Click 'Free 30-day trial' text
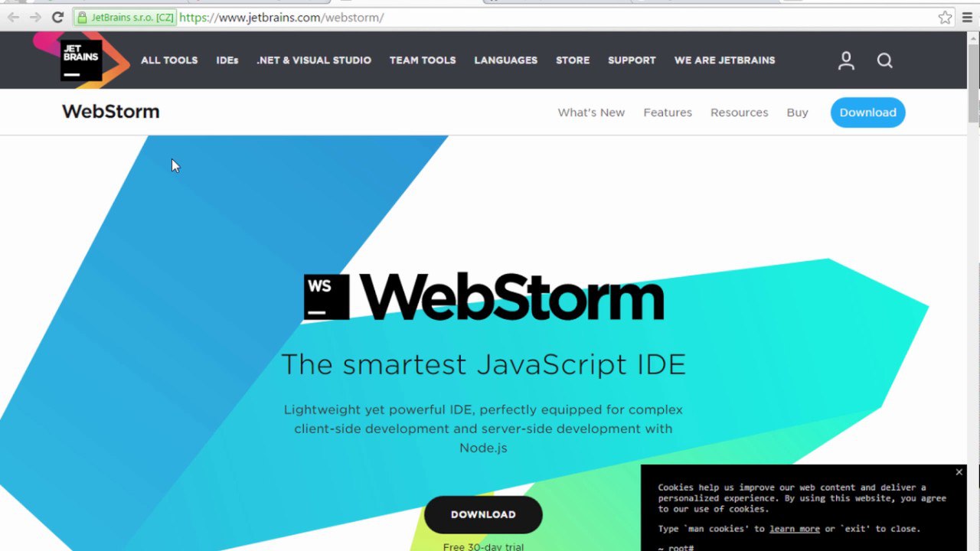This screenshot has width=980, height=551. point(483,546)
